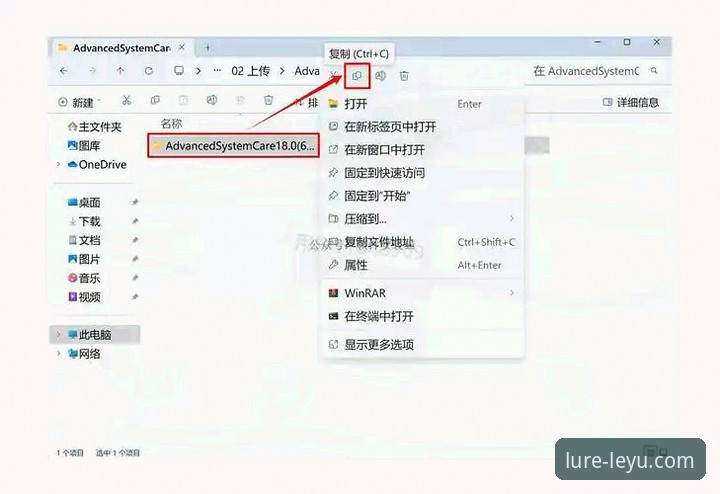The image size is (720, 494).
Task: Open 图库 in the sidebar
Action: pyautogui.click(x=84, y=146)
